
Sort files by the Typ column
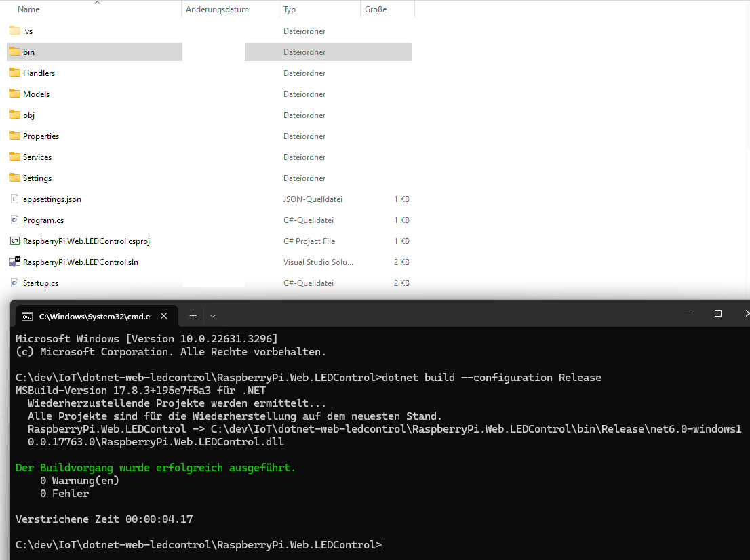[290, 9]
